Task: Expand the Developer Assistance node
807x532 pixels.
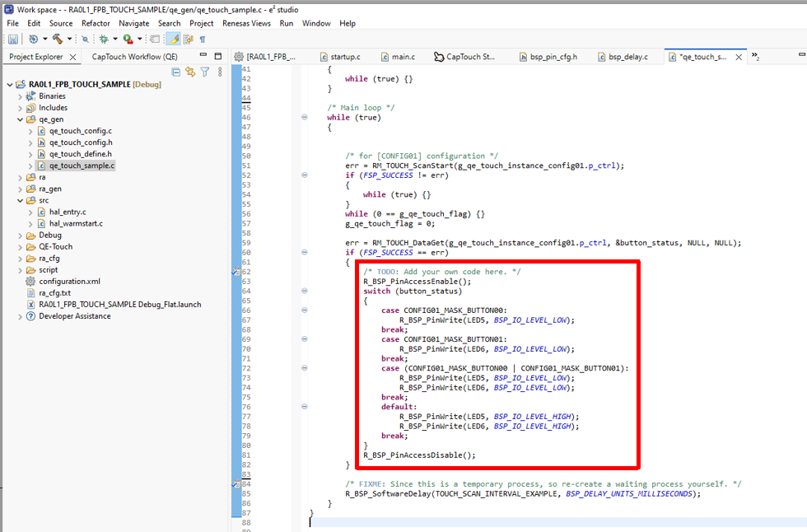Action: click(x=21, y=316)
